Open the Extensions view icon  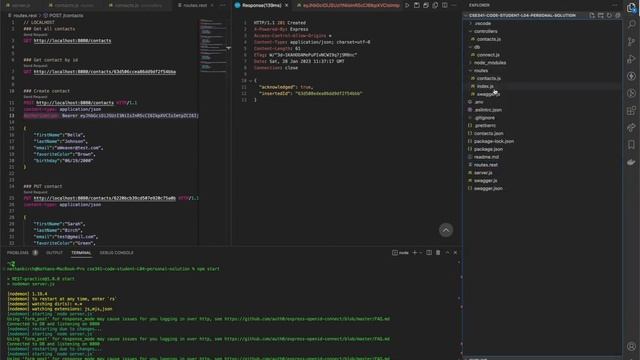(631, 111)
